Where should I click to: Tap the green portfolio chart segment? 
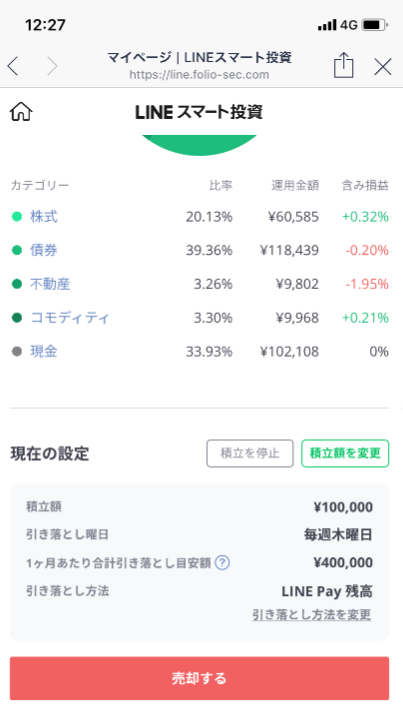click(199, 145)
